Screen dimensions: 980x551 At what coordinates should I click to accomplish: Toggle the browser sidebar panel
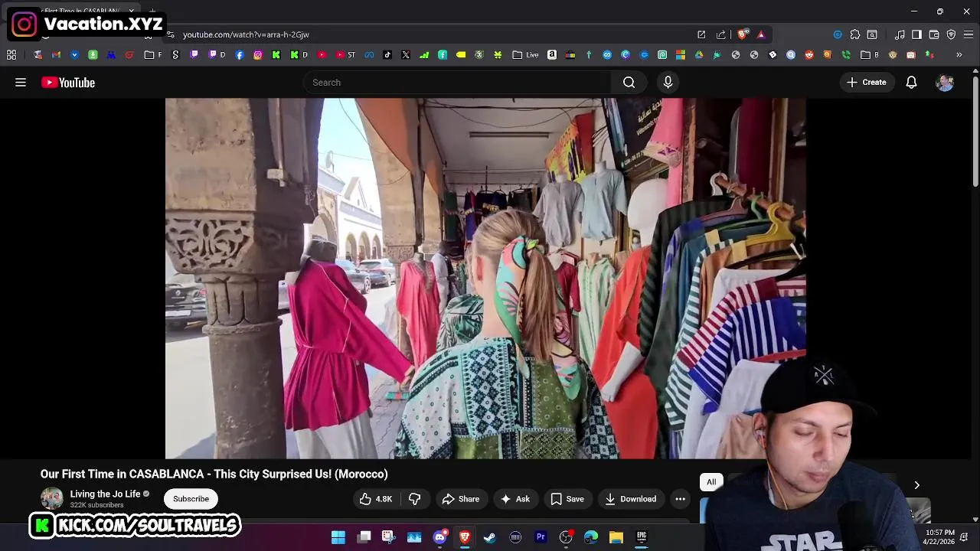click(916, 34)
